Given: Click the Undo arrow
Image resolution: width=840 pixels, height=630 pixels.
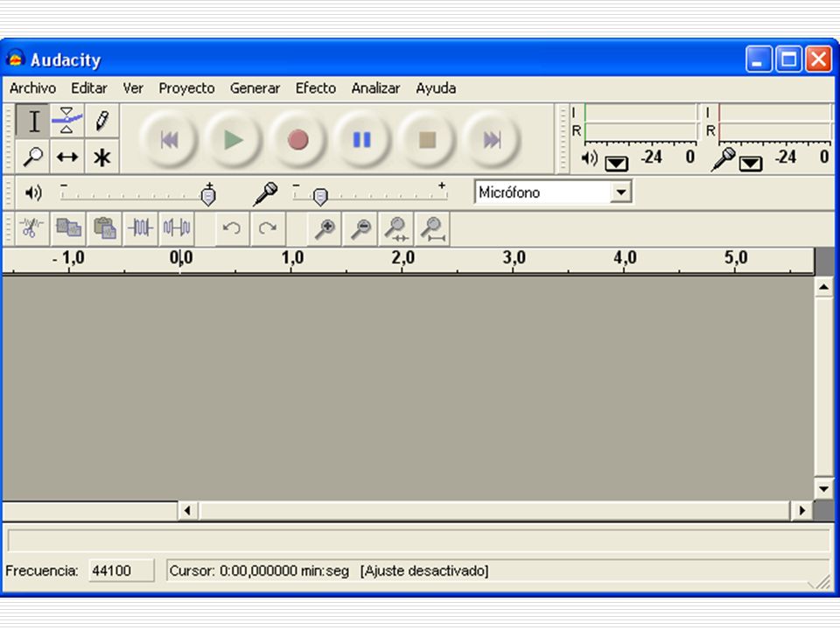Looking at the screenshot, I should click(x=231, y=228).
